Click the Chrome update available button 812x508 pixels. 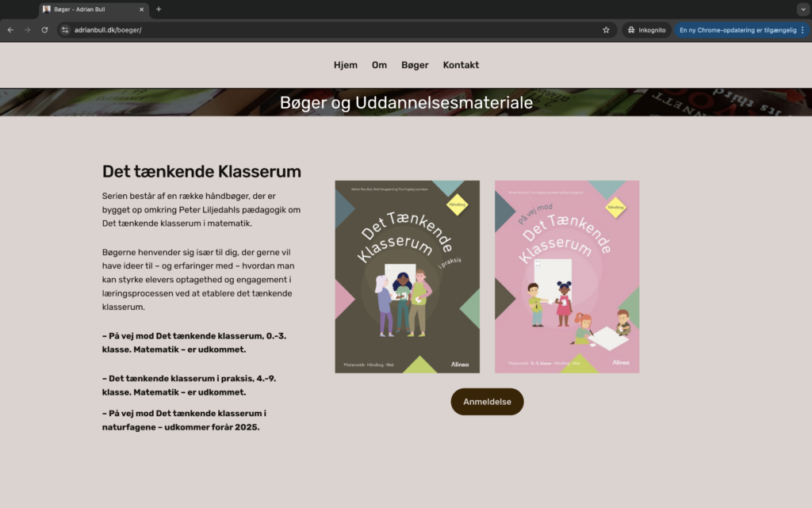pos(737,30)
